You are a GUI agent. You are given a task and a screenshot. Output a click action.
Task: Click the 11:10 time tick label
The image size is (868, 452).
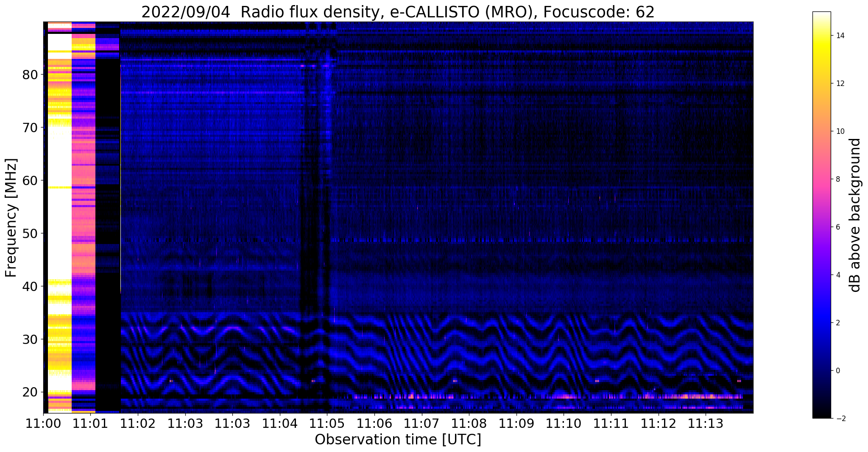pos(564,424)
